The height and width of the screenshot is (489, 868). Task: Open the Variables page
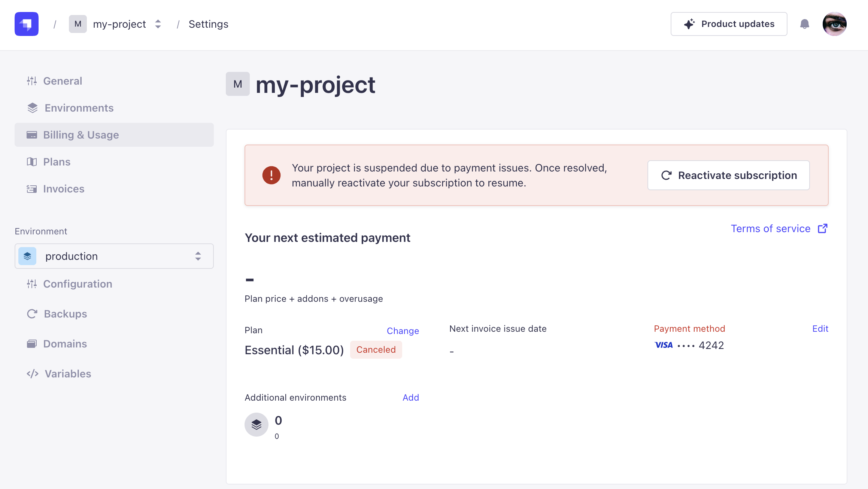[67, 374]
